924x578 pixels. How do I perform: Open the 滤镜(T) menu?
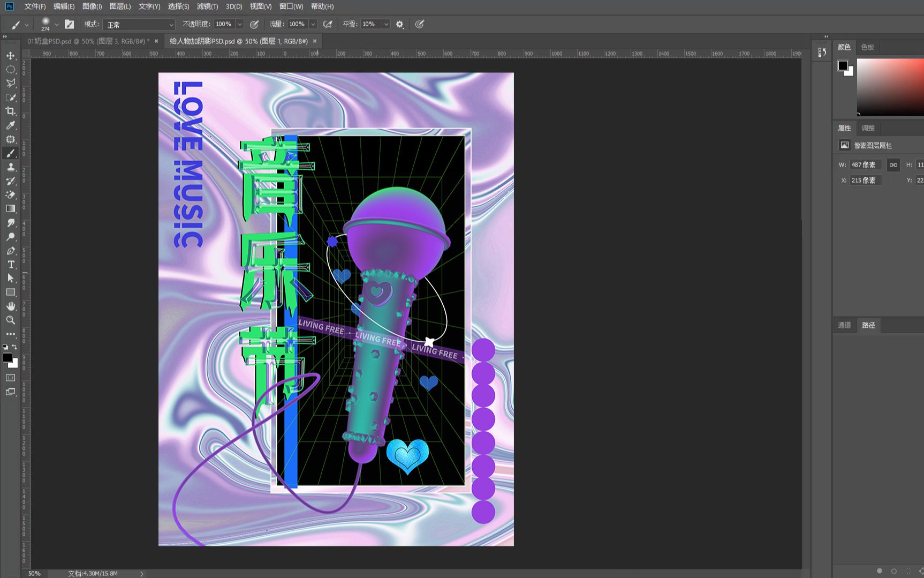coord(207,6)
